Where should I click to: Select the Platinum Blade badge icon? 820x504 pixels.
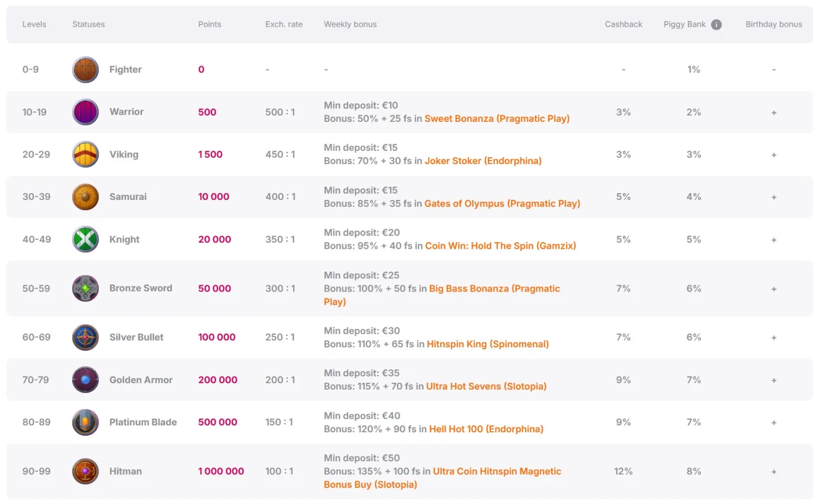(85, 423)
